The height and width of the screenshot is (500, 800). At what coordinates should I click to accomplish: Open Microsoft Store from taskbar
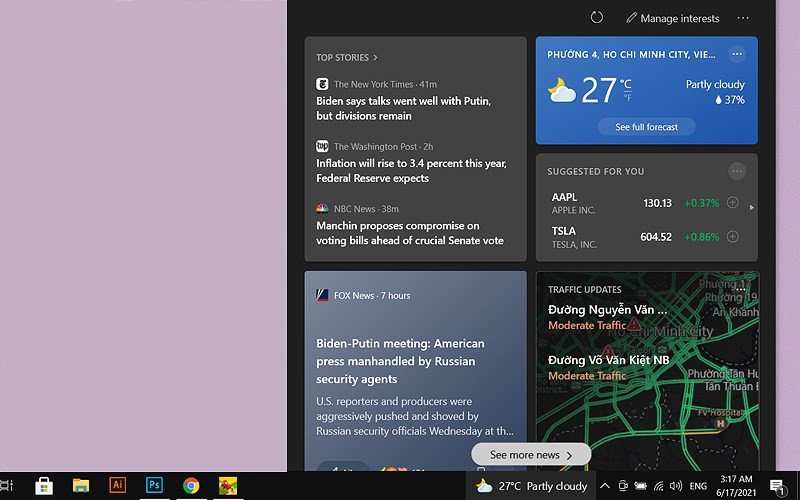click(x=44, y=485)
